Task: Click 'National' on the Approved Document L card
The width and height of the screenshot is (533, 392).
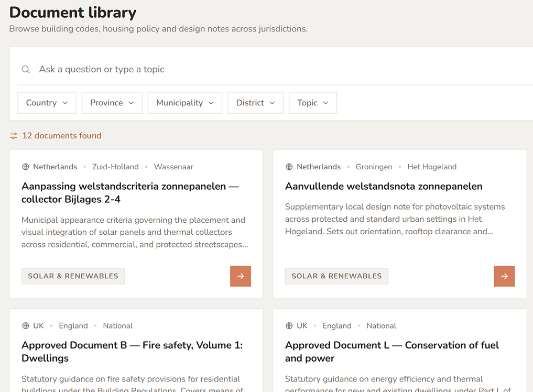Action: click(382, 325)
